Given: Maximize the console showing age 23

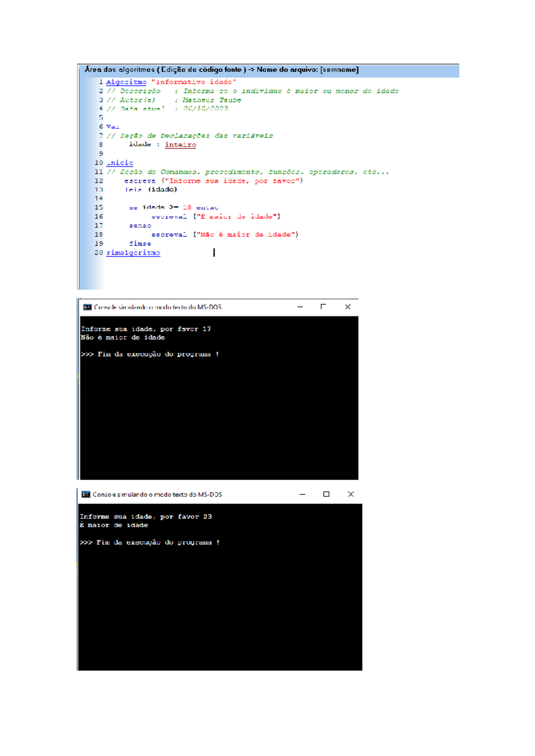Looking at the screenshot, I should (x=326, y=494).
